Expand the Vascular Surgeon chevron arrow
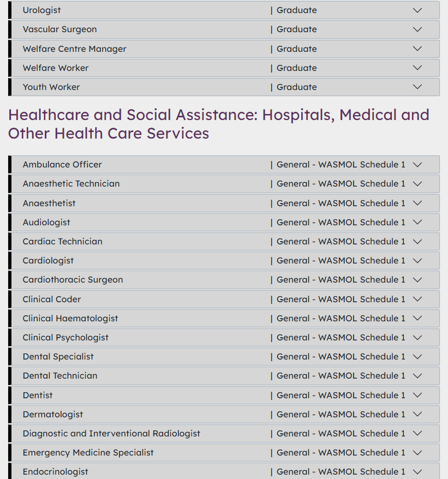Screen dimensions: 448x479 click(417, 29)
